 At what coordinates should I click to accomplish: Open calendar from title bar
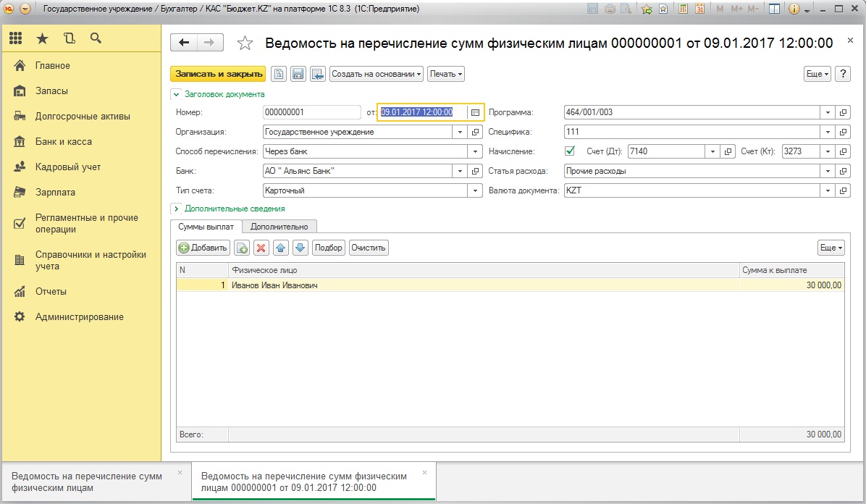coord(699,9)
